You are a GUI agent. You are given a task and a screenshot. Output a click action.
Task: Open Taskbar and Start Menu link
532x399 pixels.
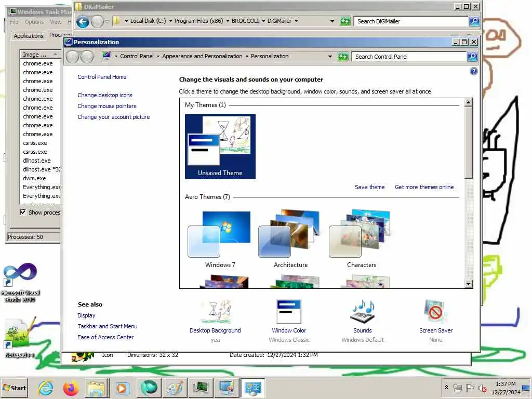coord(107,326)
